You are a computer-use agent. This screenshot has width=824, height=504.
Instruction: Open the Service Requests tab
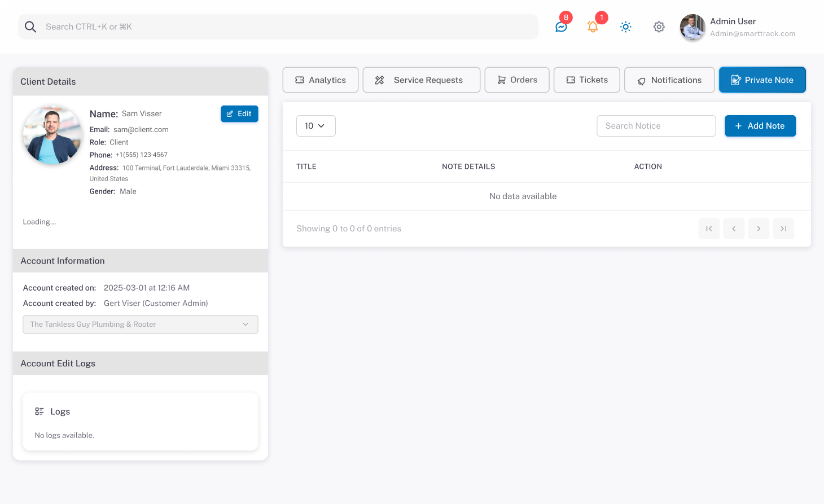click(x=421, y=80)
